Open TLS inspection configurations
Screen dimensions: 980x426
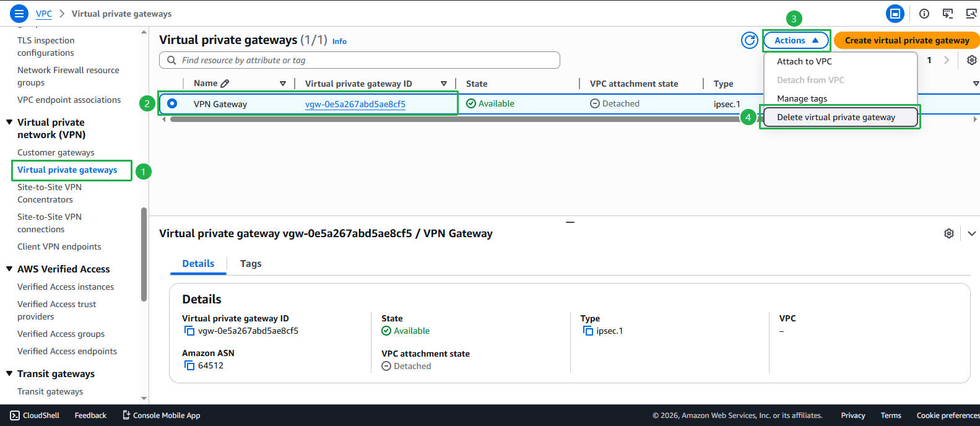point(46,46)
